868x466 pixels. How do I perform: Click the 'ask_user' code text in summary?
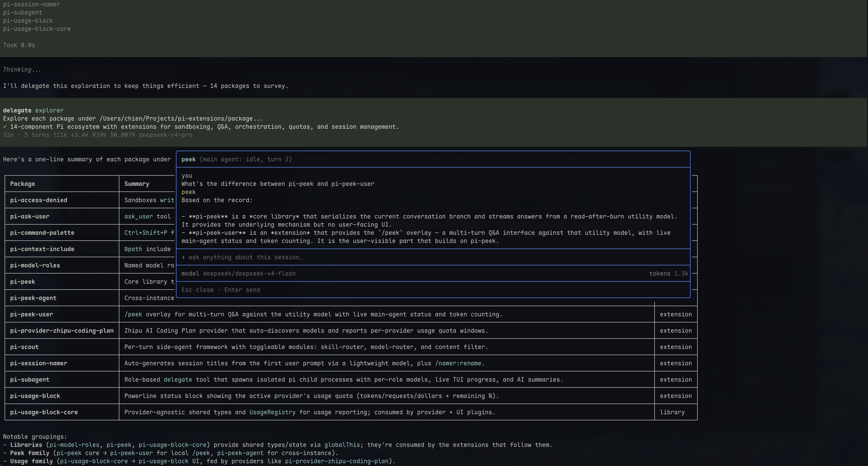[138, 216]
